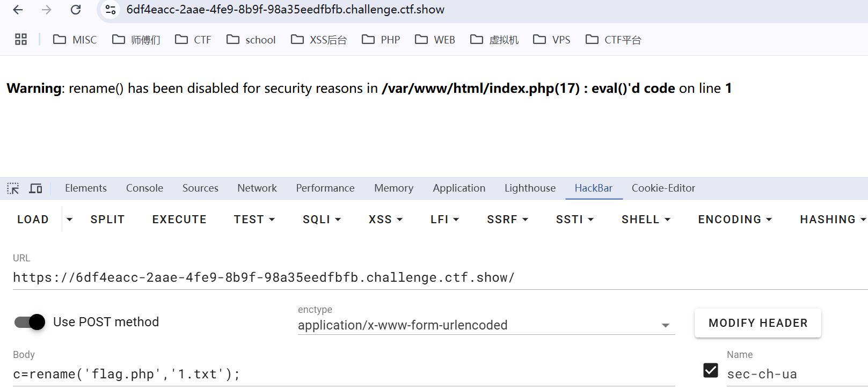
Task: Switch to the Network tab
Action: pos(257,188)
